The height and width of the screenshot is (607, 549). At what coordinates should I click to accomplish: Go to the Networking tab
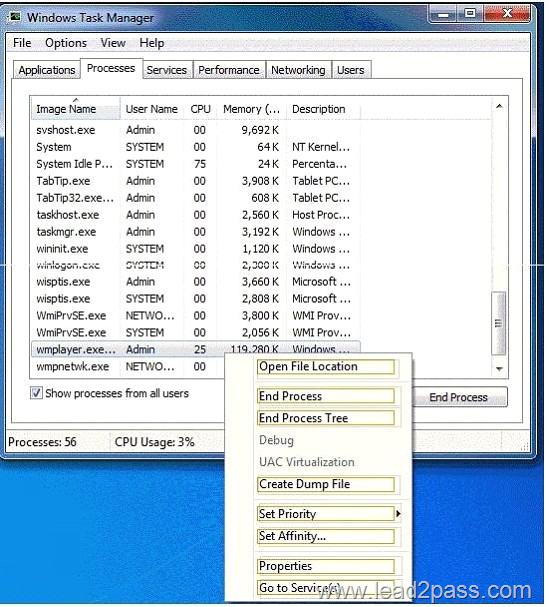pos(298,70)
